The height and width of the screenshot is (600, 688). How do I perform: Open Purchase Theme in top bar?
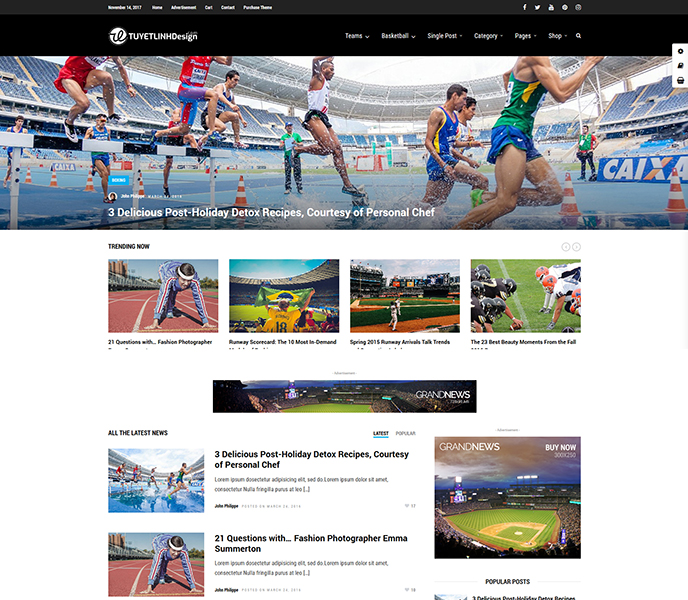pos(258,7)
